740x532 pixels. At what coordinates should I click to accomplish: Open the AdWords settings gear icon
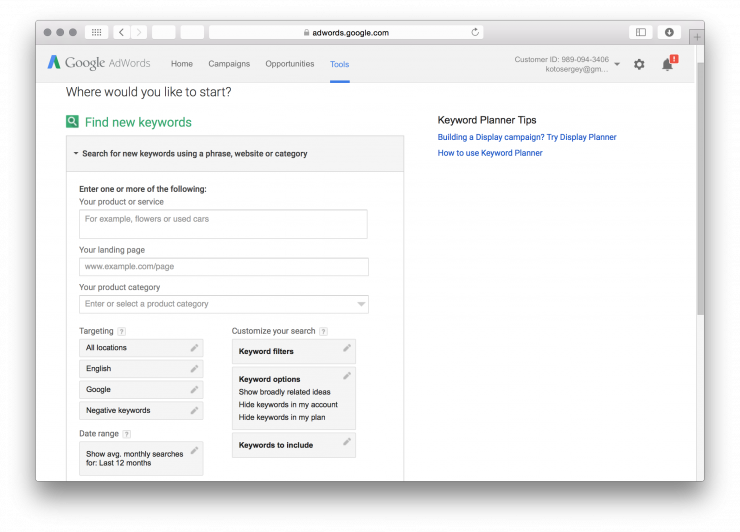coord(639,64)
